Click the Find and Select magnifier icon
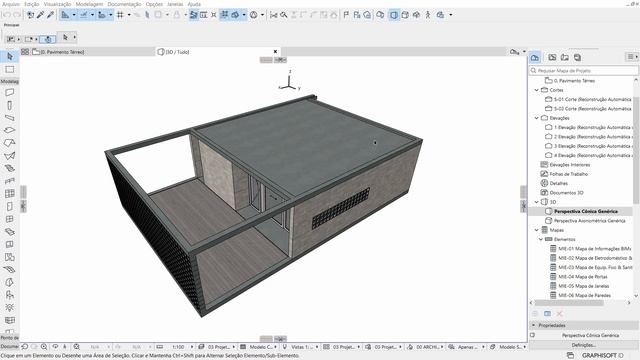The width and height of the screenshot is (640, 360). pyautogui.click(x=284, y=15)
